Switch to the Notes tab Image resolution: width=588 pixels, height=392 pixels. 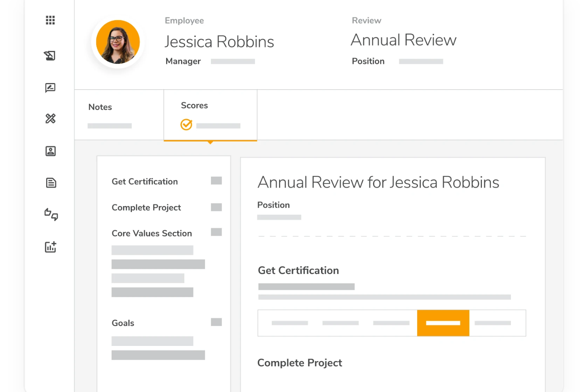[100, 107]
